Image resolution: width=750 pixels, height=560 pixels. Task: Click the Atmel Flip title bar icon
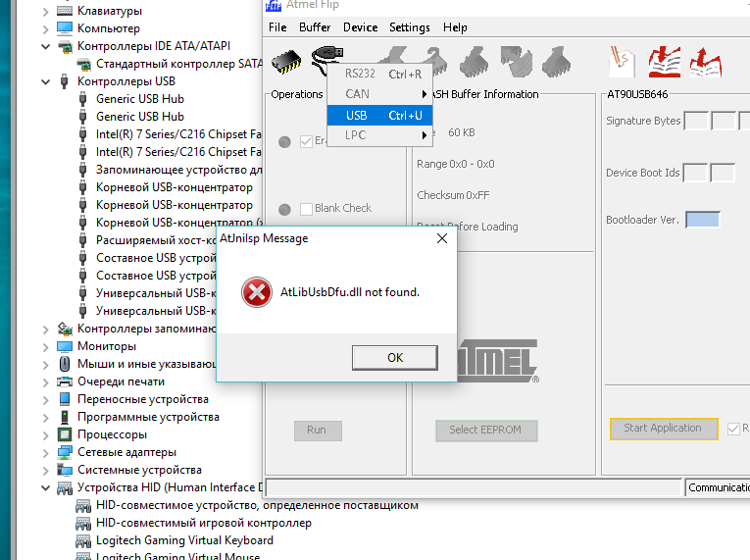(274, 5)
